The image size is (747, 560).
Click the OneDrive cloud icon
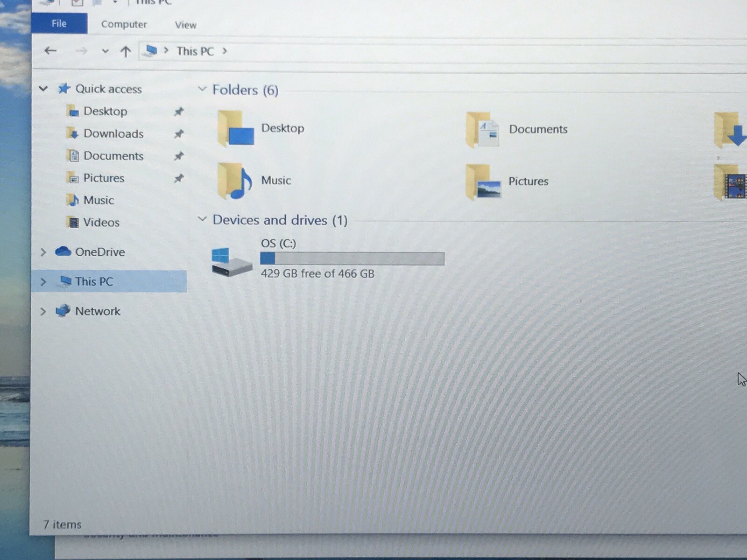63,252
